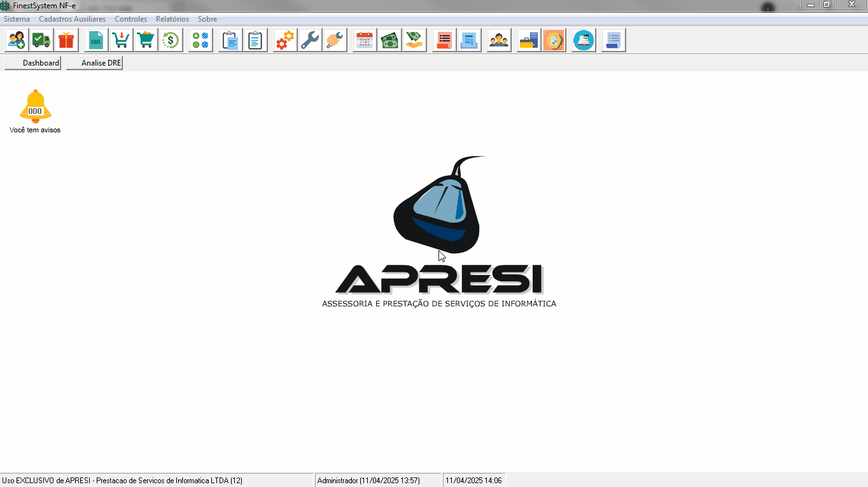Click the add customer people icon
Screen dimensions: 868x487
pyautogui.click(x=17, y=41)
